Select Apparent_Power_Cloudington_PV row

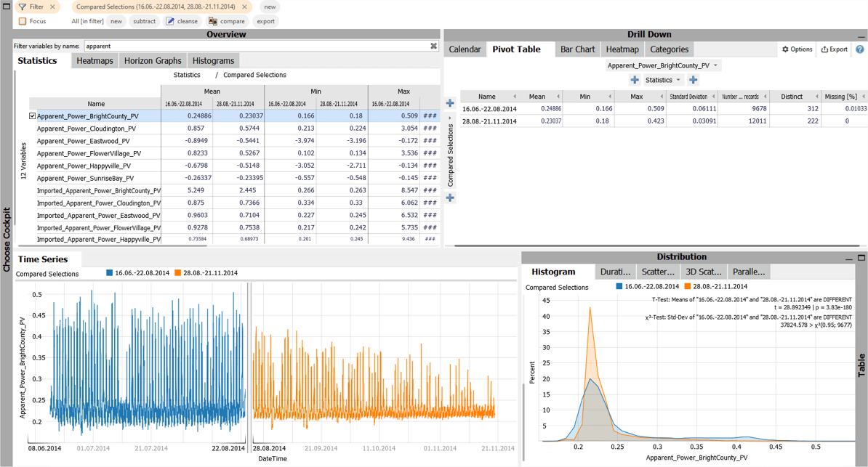(x=234, y=129)
